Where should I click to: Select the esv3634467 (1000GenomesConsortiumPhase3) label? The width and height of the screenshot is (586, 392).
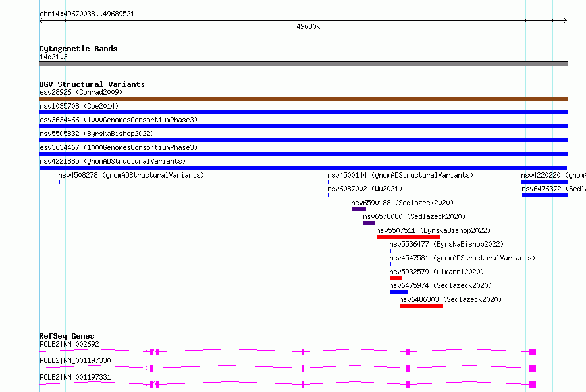119,147
